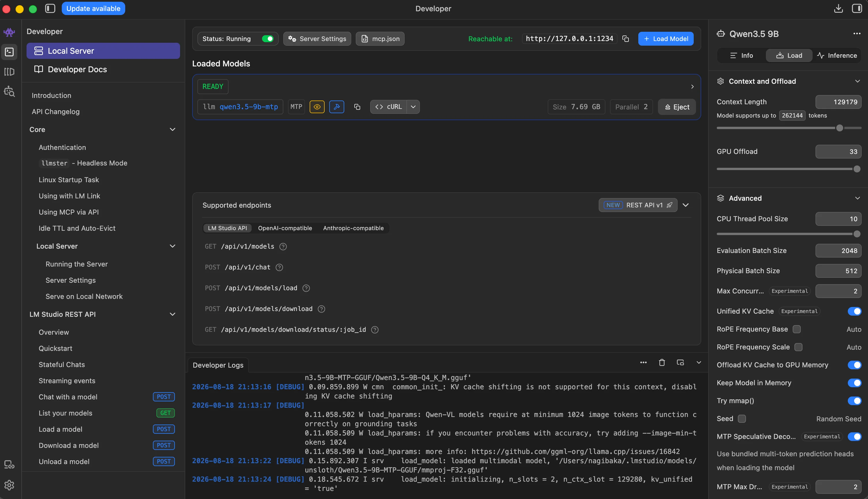868x499 pixels.
Task: Click the cURL code button
Action: click(x=389, y=107)
